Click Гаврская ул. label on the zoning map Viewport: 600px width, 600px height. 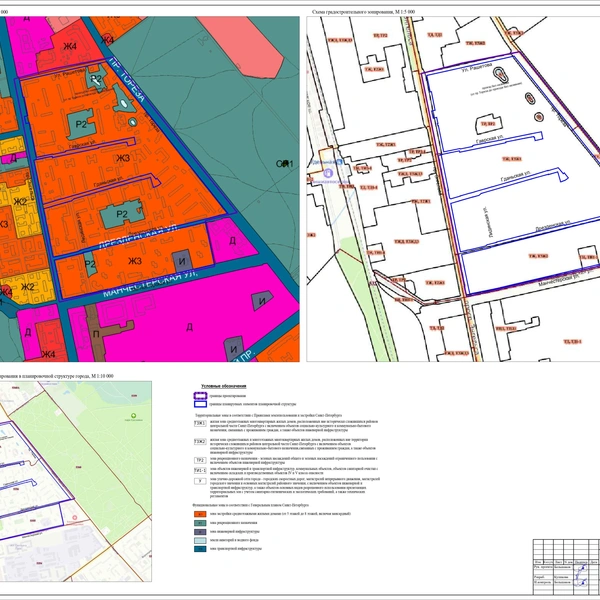click(490, 138)
